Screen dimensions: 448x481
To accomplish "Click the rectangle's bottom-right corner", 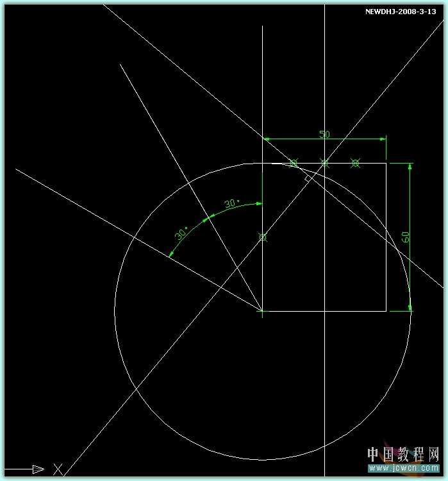I will (386, 312).
